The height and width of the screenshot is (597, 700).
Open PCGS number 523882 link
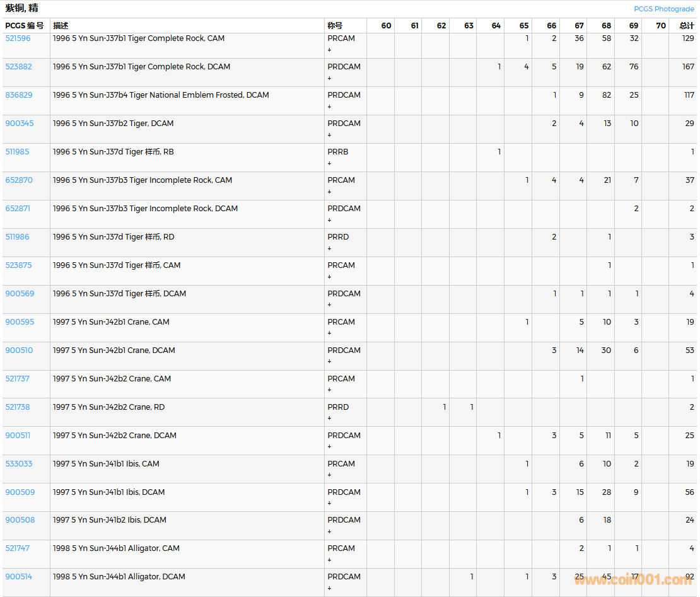click(x=18, y=67)
